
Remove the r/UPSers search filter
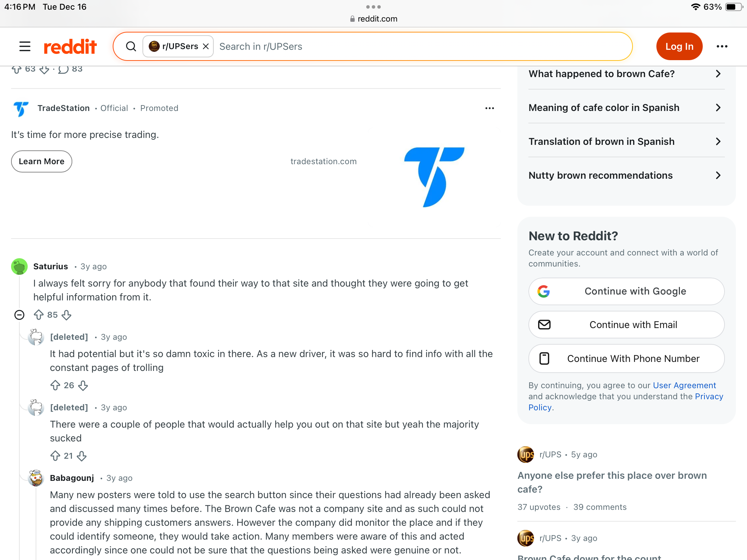(206, 46)
